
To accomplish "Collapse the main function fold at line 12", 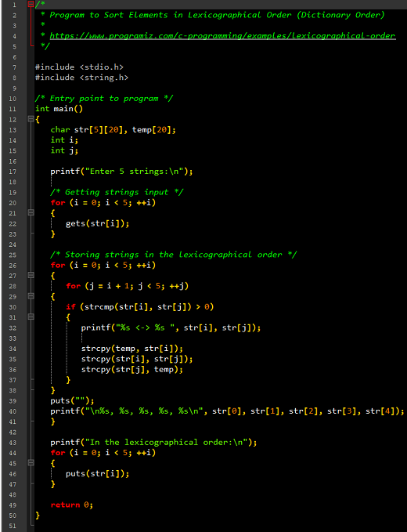I will [x=31, y=119].
